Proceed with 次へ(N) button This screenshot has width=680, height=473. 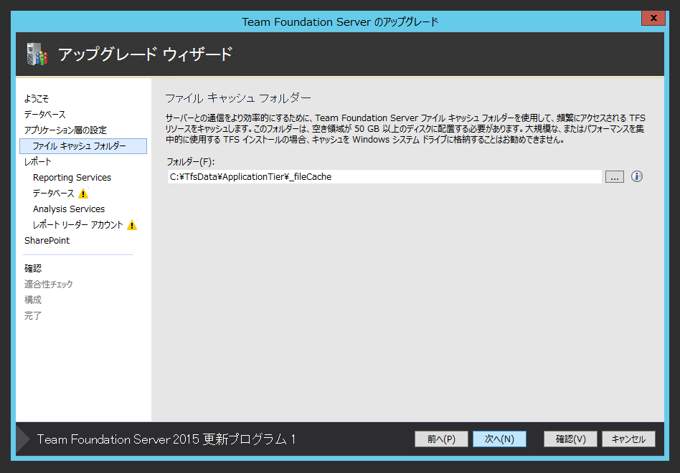tap(499, 439)
